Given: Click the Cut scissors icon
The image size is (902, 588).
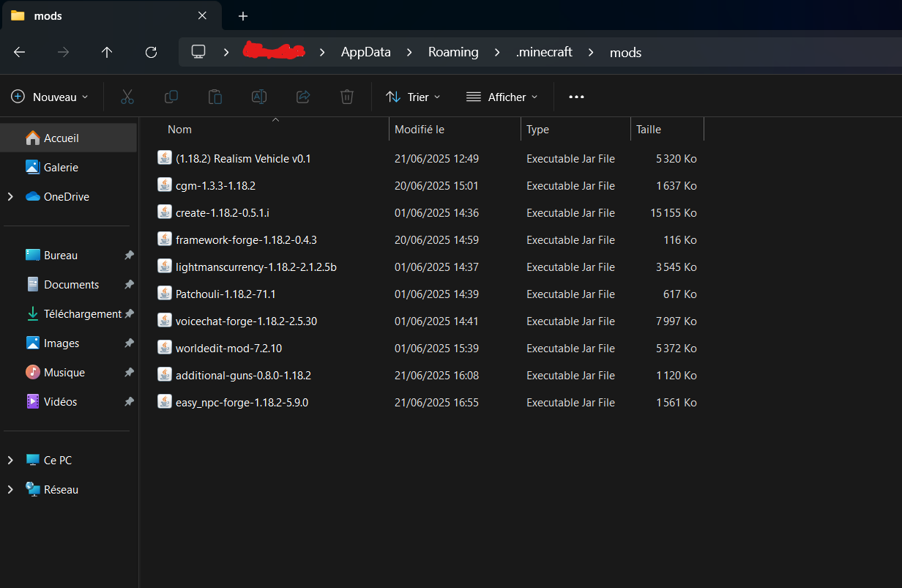Looking at the screenshot, I should [x=127, y=97].
